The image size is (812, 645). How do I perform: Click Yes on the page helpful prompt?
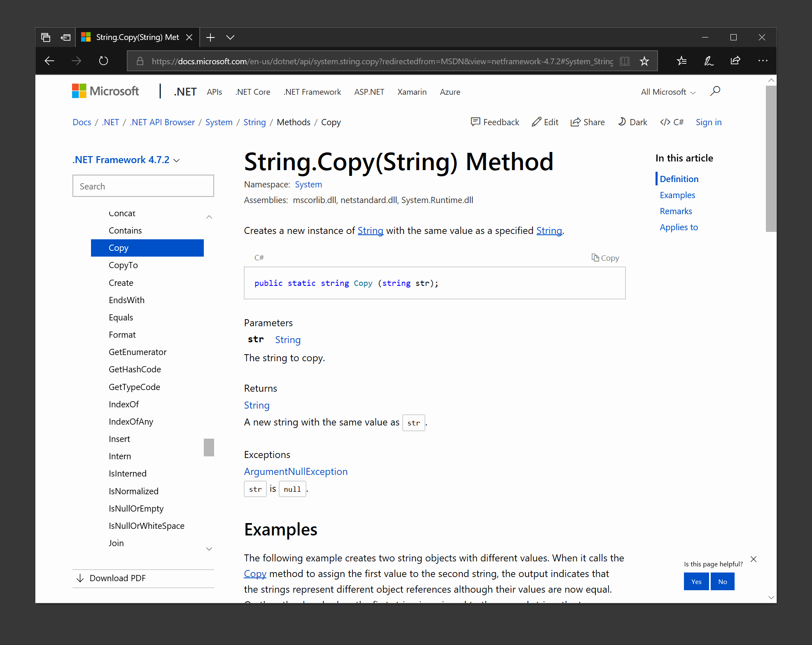pos(696,581)
